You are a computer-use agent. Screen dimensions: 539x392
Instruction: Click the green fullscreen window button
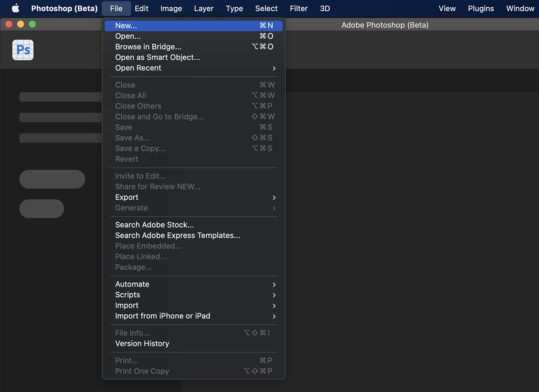(x=32, y=24)
